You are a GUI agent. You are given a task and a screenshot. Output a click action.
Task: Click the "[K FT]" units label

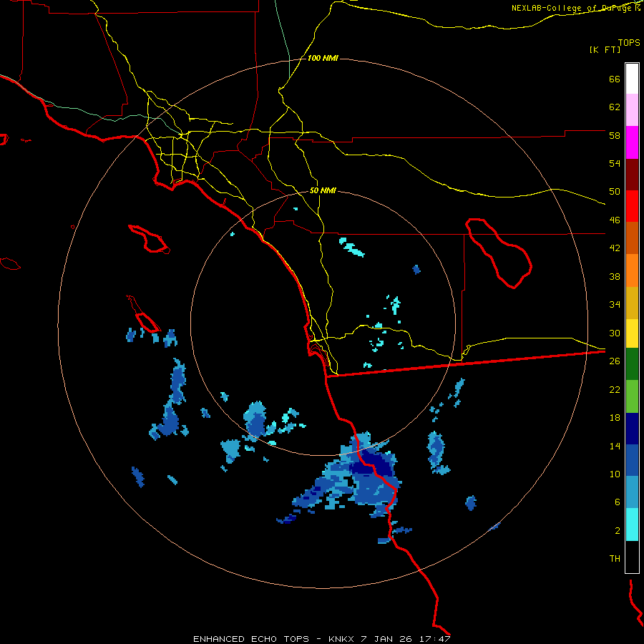pos(605,50)
